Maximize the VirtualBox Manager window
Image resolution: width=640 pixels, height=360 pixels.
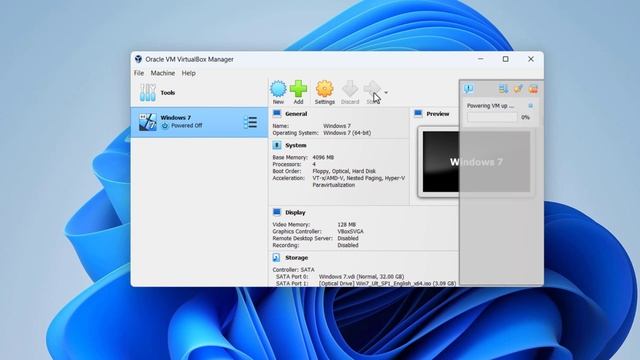click(506, 59)
